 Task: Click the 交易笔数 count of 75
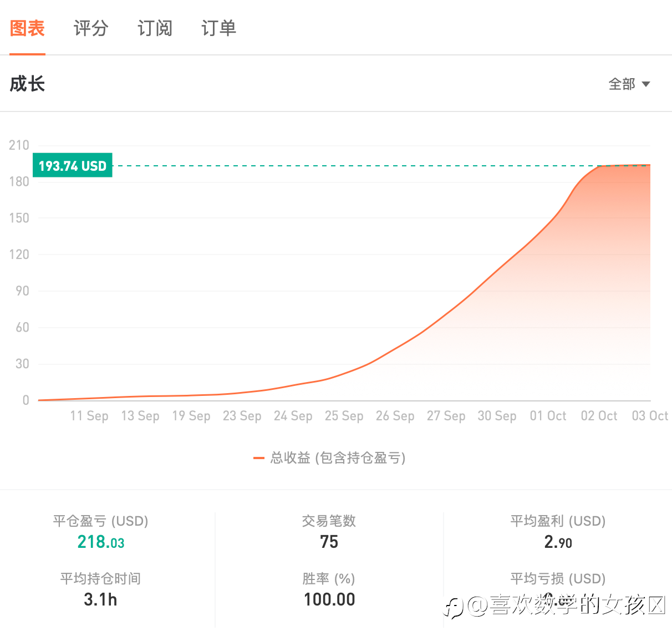pos(329,542)
